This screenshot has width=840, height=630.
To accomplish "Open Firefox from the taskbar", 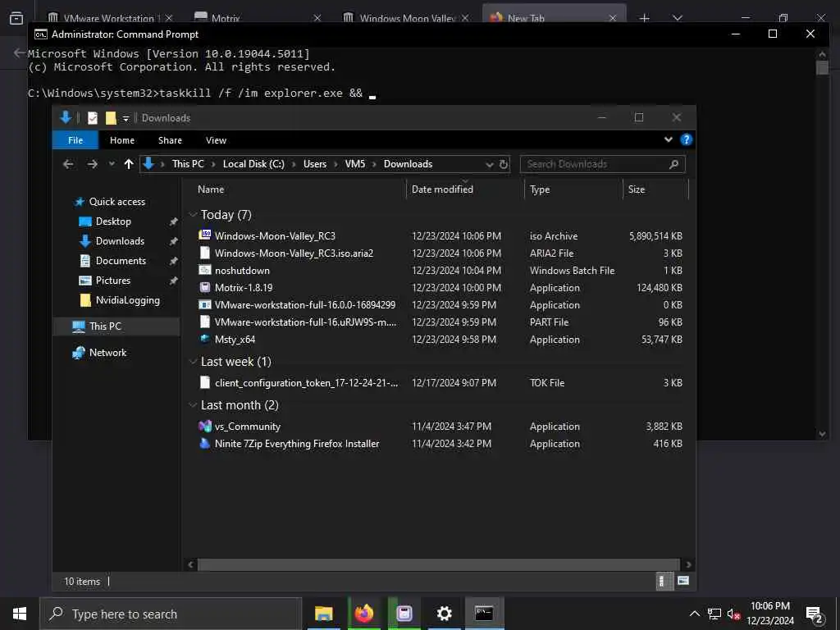I will (363, 614).
